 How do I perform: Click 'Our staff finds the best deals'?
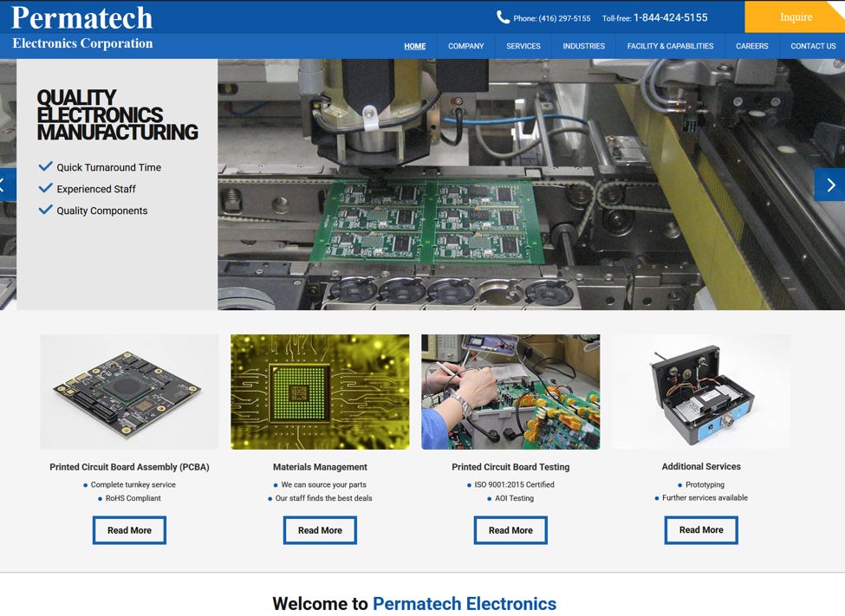pos(324,498)
